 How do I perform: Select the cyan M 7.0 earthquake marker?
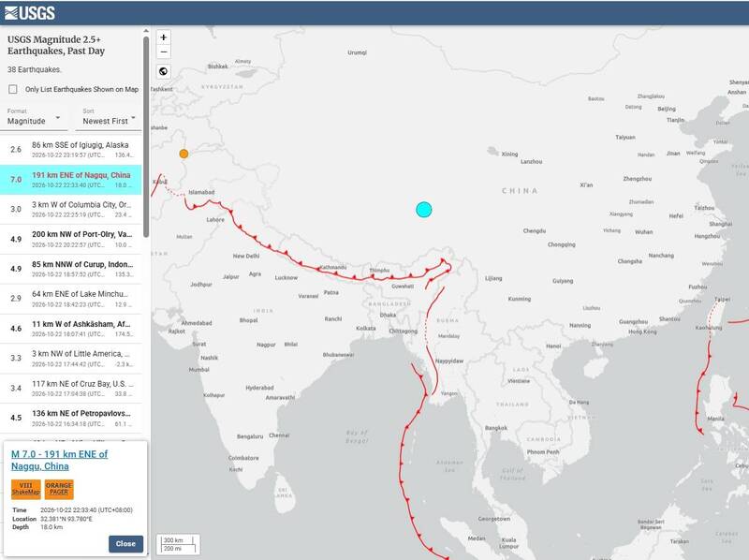point(424,209)
